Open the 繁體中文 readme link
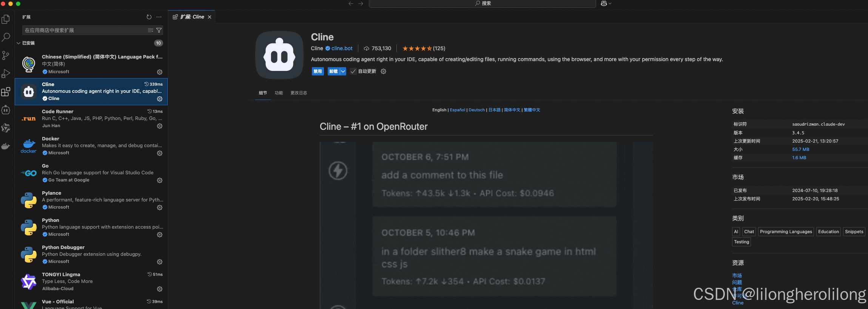Screen dimensions: 868x309 tap(532, 110)
